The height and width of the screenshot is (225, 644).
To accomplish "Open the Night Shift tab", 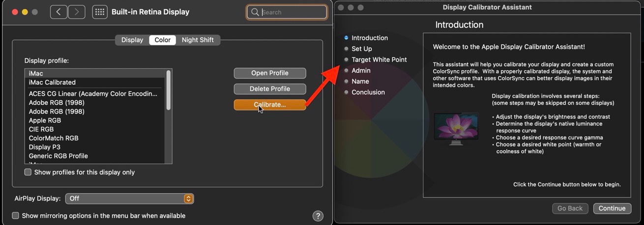I will click(198, 40).
